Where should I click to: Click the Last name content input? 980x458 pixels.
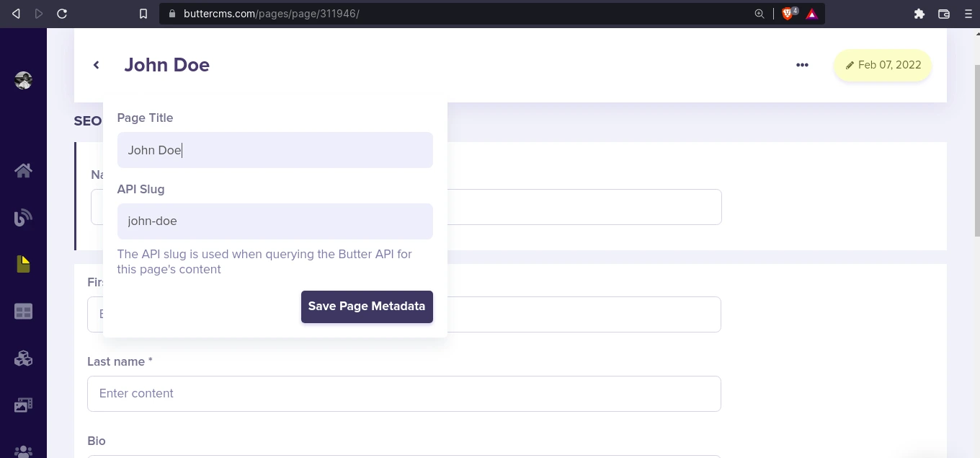coord(404,394)
